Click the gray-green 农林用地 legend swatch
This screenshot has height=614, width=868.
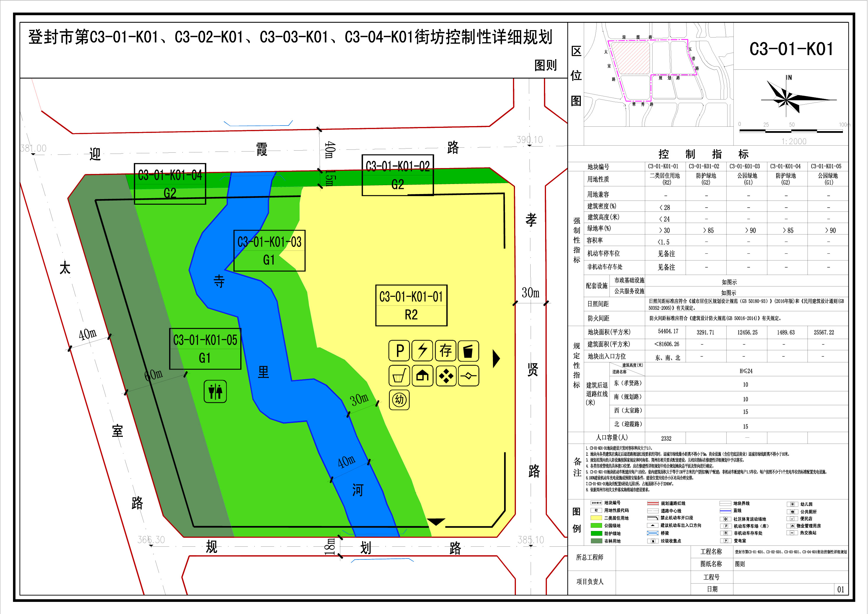point(596,541)
